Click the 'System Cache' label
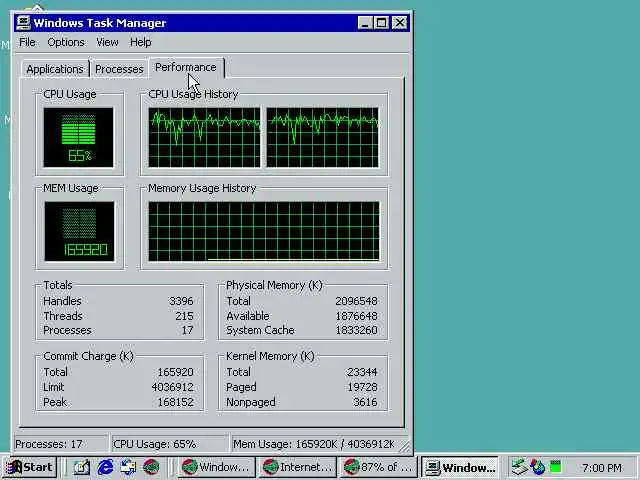Image resolution: width=640 pixels, height=480 pixels. coord(260,330)
